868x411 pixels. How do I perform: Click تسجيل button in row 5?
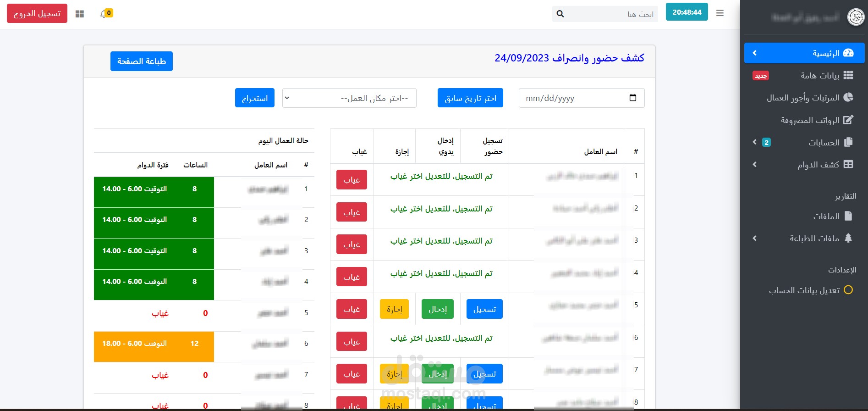pos(484,309)
